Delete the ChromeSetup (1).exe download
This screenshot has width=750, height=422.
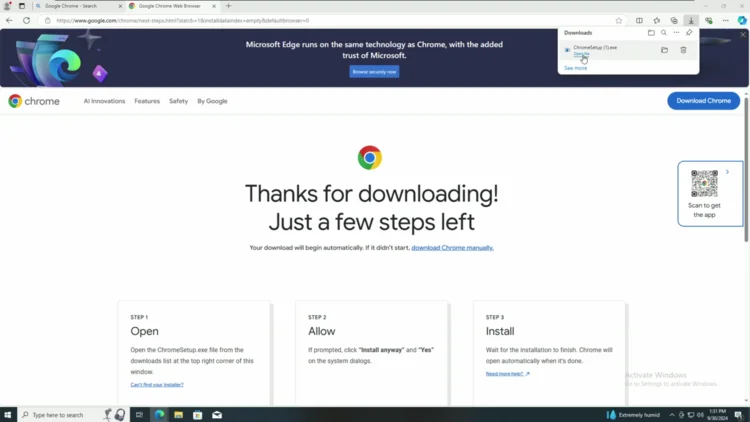(x=684, y=50)
